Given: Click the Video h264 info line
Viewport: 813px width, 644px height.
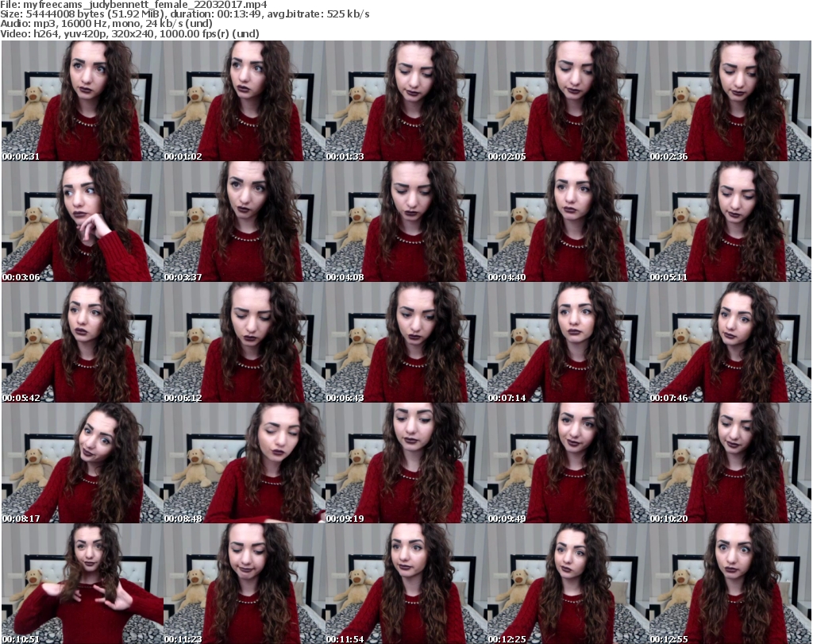Looking at the screenshot, I should point(129,33).
